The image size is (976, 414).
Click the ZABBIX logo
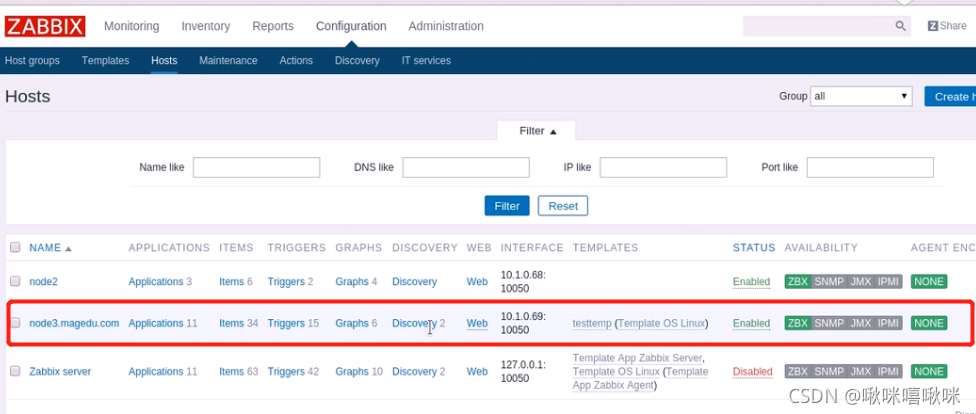point(45,26)
